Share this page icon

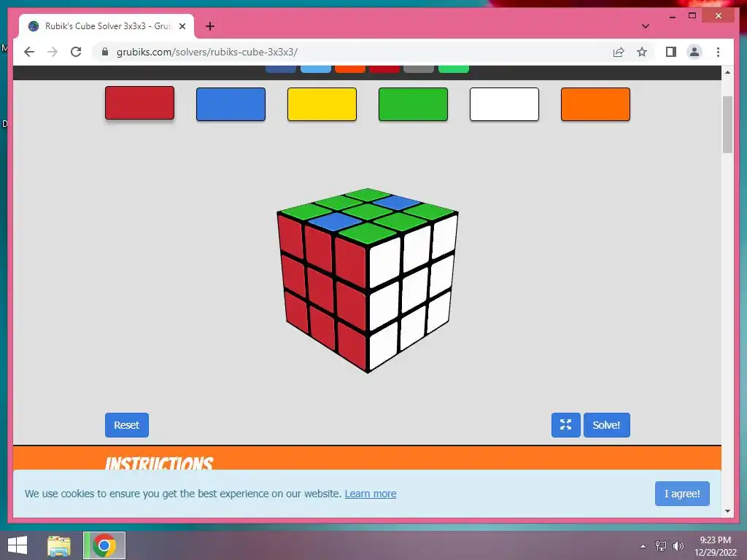[619, 52]
